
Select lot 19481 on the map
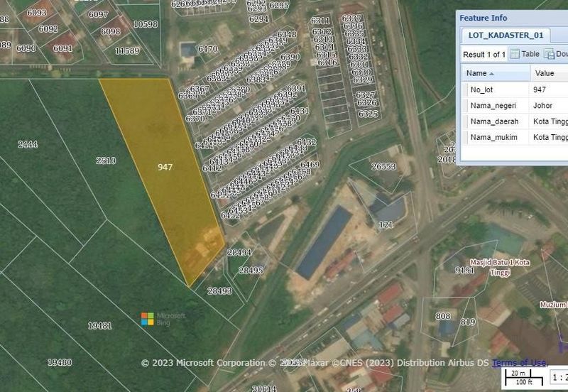[99, 326]
